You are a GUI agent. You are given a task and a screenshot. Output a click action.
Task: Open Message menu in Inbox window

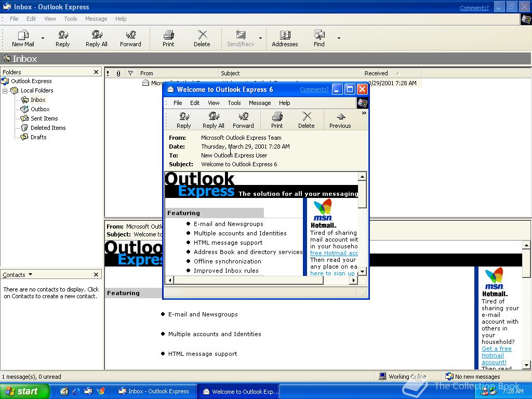coord(96,19)
